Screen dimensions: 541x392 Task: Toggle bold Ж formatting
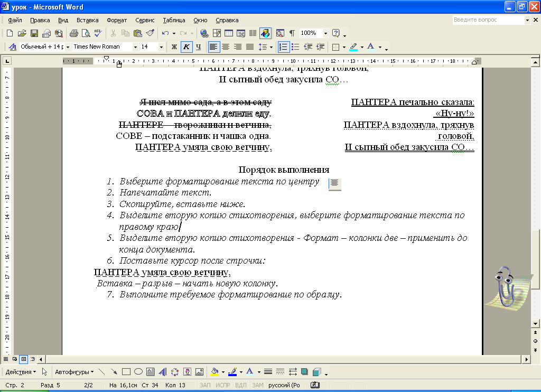(x=174, y=46)
